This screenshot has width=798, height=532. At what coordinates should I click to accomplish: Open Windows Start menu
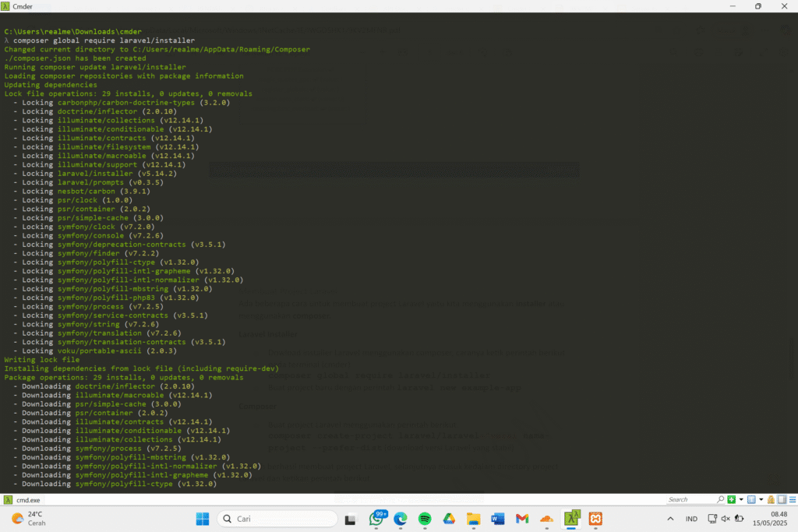pos(202,519)
